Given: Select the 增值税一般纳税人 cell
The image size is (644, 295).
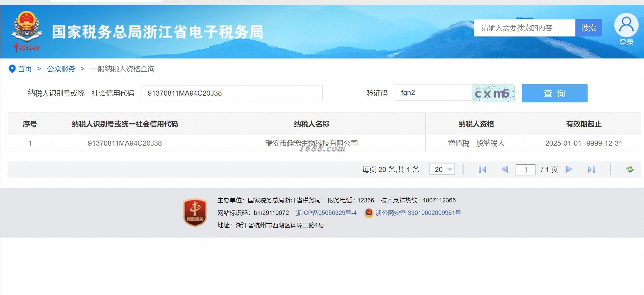Looking at the screenshot, I should click(476, 143).
